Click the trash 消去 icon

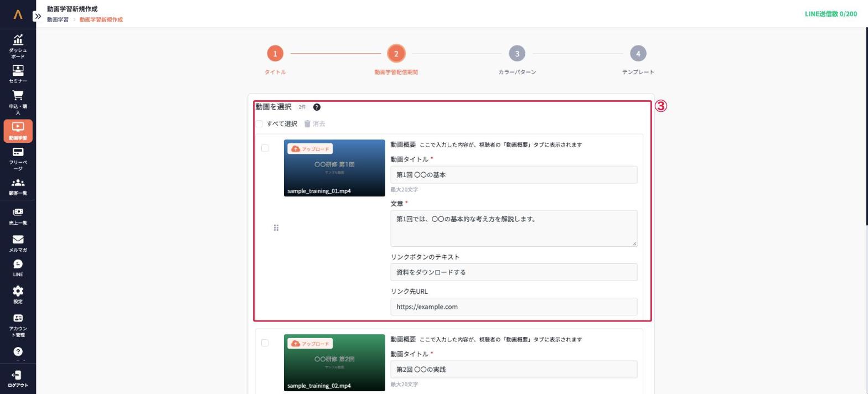tap(307, 124)
